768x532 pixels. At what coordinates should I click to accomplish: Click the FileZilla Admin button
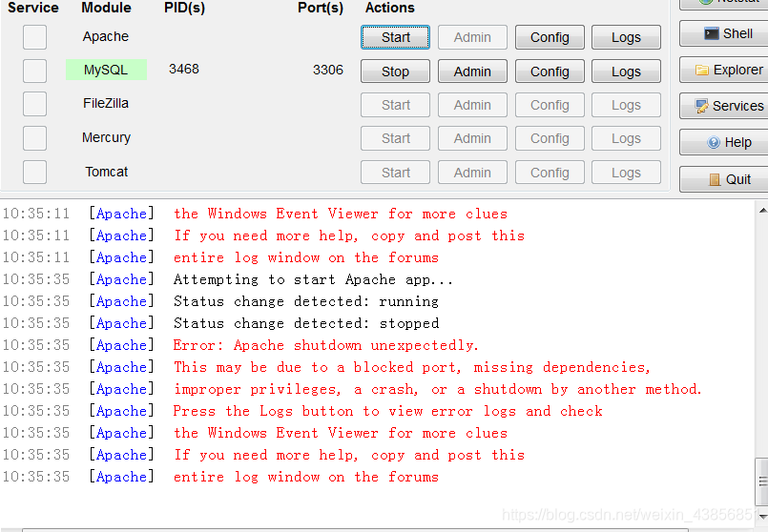(472, 105)
